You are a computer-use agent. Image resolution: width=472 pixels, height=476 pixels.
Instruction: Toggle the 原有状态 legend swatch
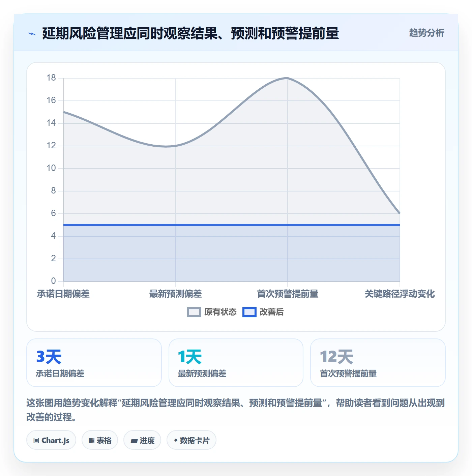pos(194,312)
